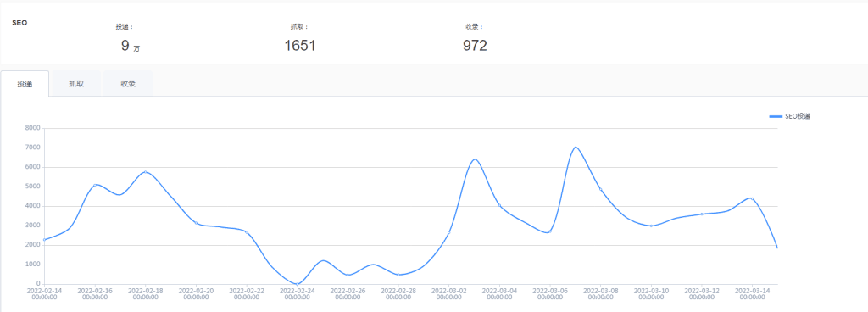Toggle the SEO投递 legend series

pos(790,116)
